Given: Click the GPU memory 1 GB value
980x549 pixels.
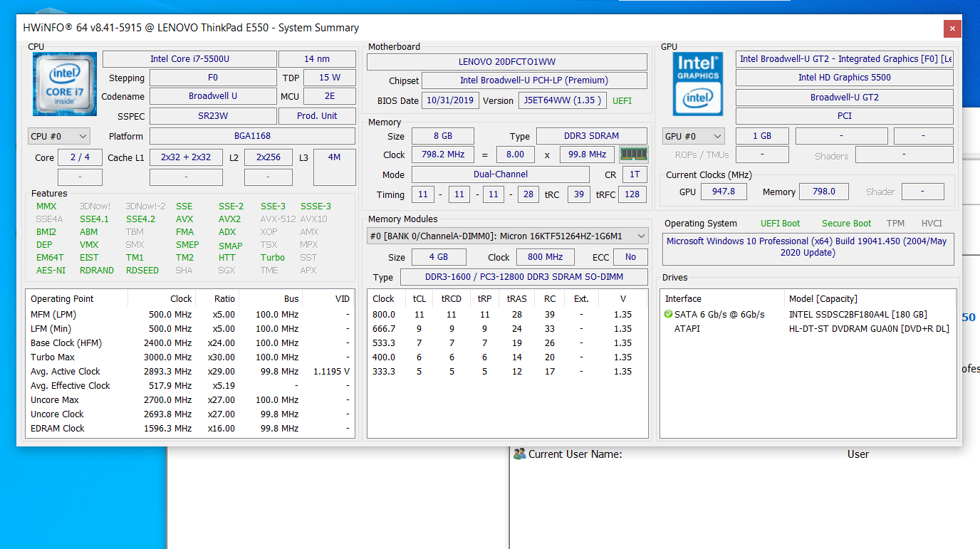Looking at the screenshot, I should click(762, 136).
